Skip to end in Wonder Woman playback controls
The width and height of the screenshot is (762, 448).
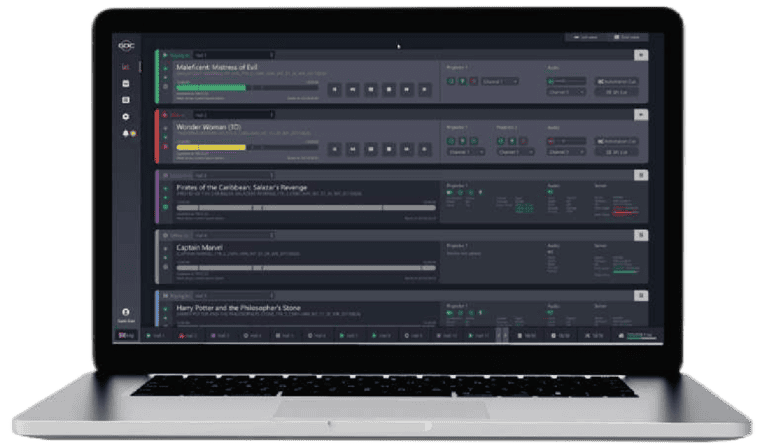pyautogui.click(x=425, y=149)
